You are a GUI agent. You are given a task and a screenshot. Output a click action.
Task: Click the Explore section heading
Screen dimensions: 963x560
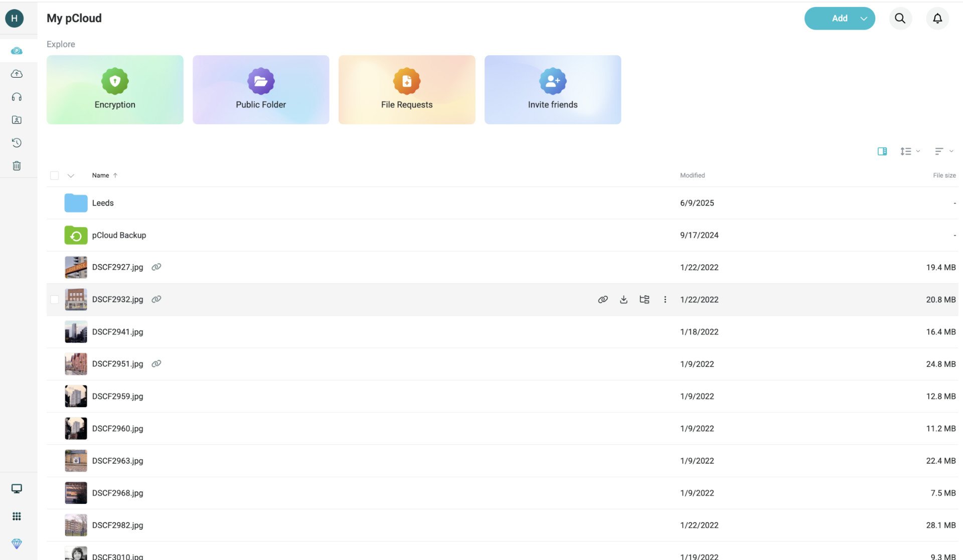pyautogui.click(x=61, y=44)
